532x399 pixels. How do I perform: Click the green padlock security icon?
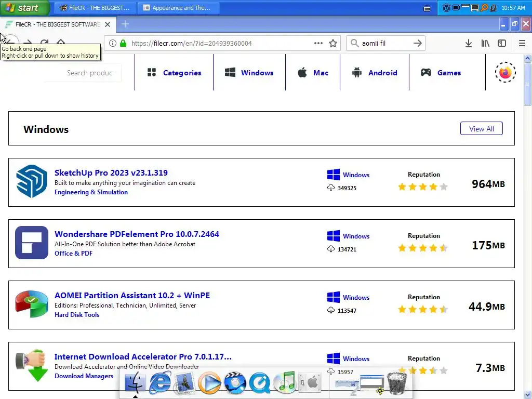123,43
